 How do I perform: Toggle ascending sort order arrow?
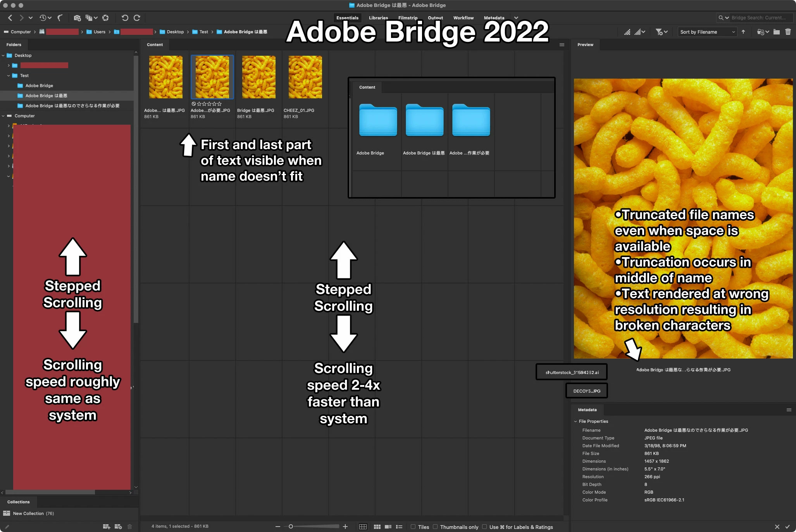point(743,32)
